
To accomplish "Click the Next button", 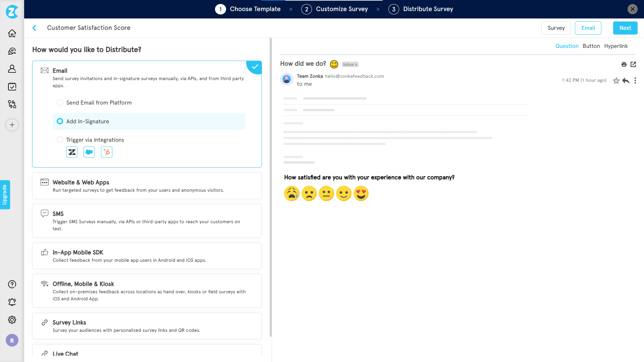I will tap(625, 28).
